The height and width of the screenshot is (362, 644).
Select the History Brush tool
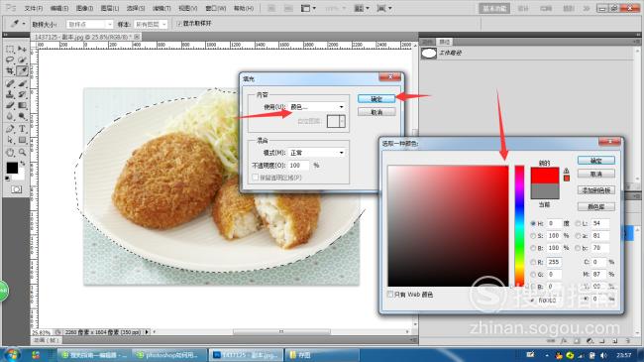pyautogui.click(x=22, y=94)
